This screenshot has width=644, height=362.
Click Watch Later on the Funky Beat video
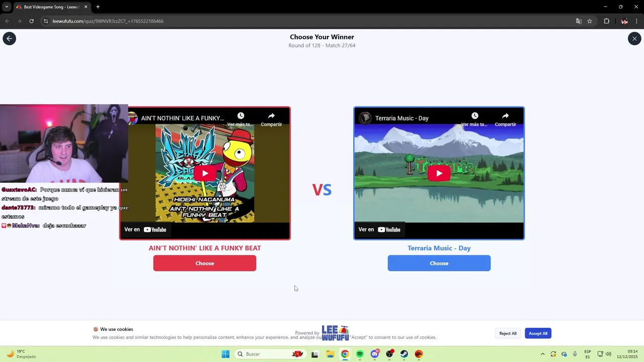click(240, 119)
